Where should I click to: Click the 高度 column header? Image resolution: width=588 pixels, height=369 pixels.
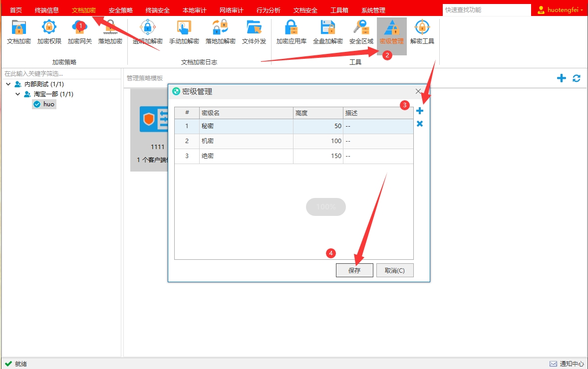point(318,113)
